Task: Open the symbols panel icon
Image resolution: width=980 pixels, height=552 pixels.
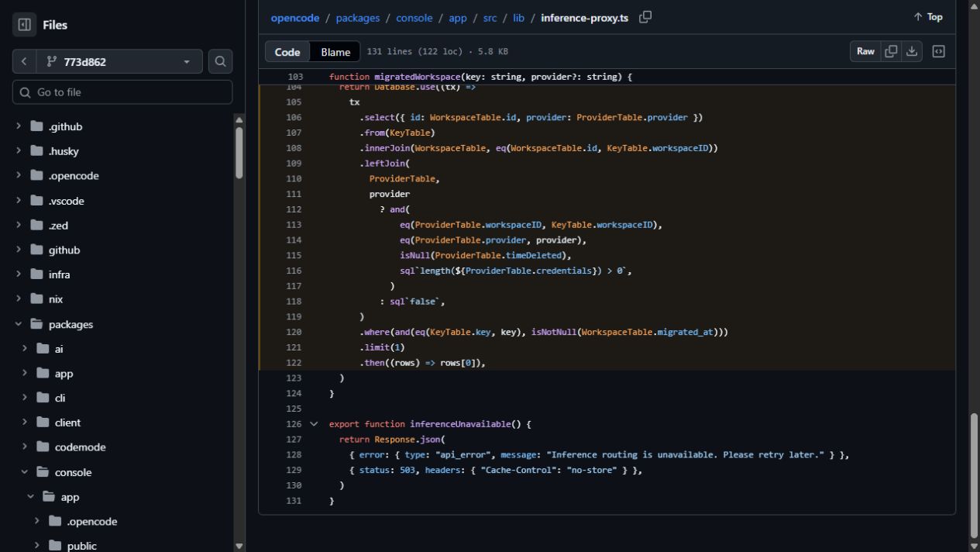Action: pyautogui.click(x=938, y=51)
